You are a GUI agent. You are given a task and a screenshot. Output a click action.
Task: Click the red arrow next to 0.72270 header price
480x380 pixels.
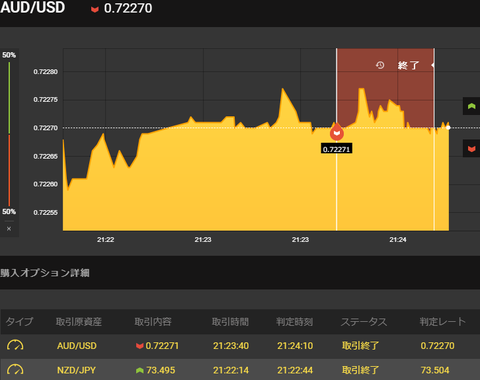point(95,9)
